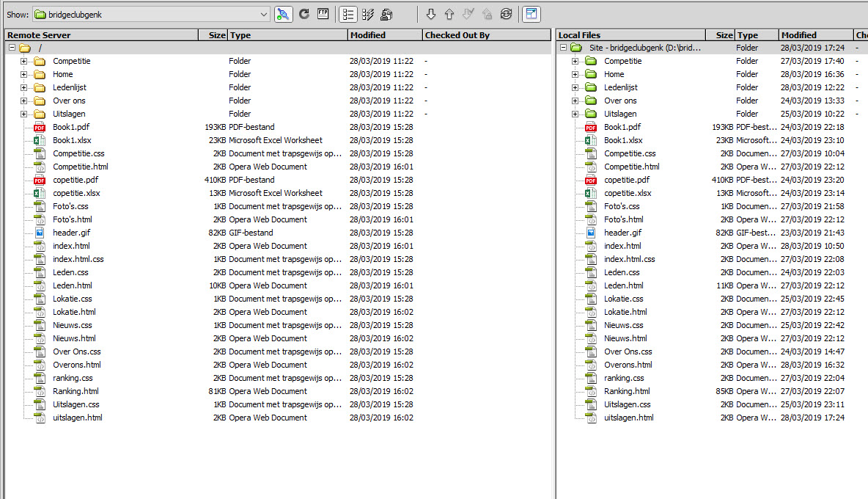
Task: Sort remote files by Type column
Action: (x=287, y=34)
